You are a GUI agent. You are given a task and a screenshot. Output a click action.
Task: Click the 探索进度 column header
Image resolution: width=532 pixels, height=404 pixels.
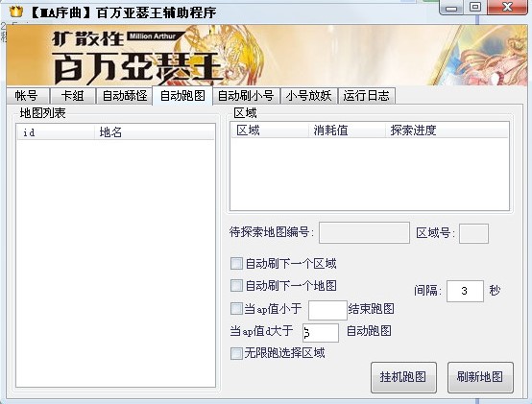click(447, 131)
